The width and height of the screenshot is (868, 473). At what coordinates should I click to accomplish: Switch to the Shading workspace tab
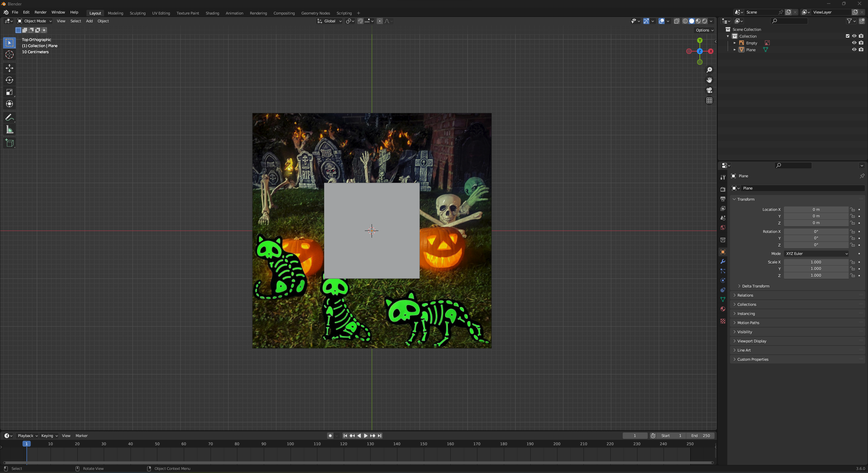[x=212, y=13]
